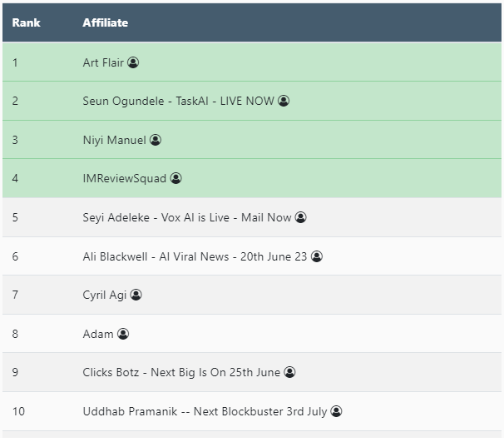Open the user icon beside Adam
The width and height of the screenshot is (504, 442).
pos(123,334)
